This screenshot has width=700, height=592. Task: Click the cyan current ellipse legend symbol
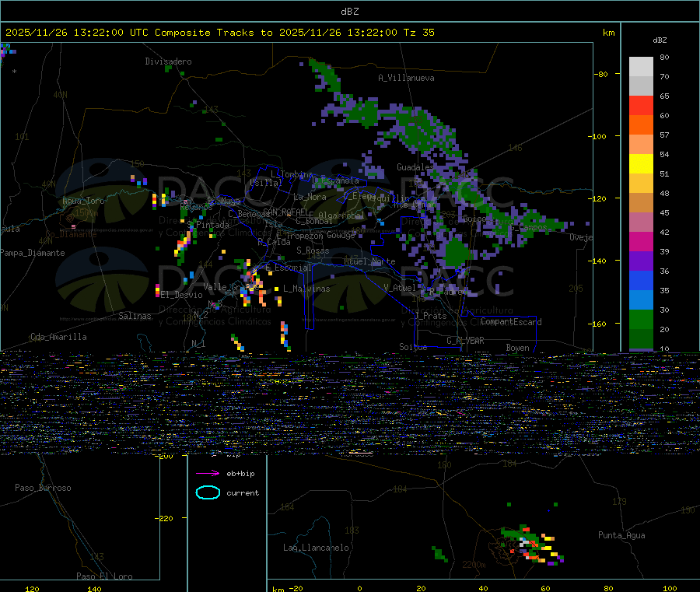point(208,492)
